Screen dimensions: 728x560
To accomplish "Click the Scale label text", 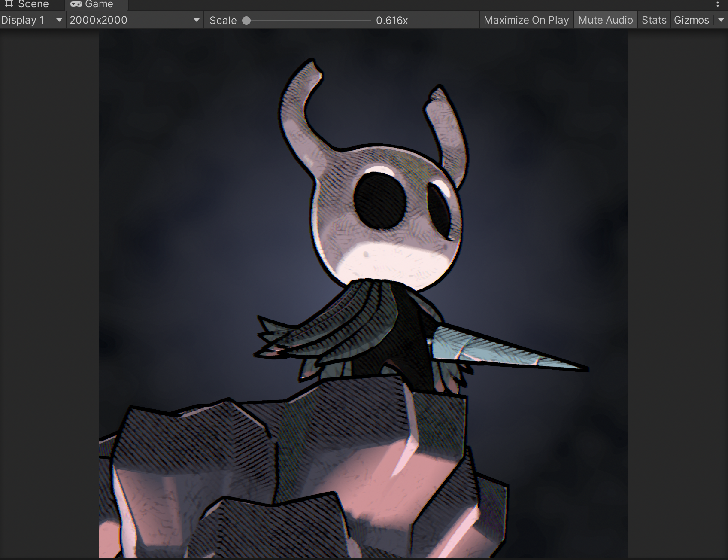I will pyautogui.click(x=223, y=21).
